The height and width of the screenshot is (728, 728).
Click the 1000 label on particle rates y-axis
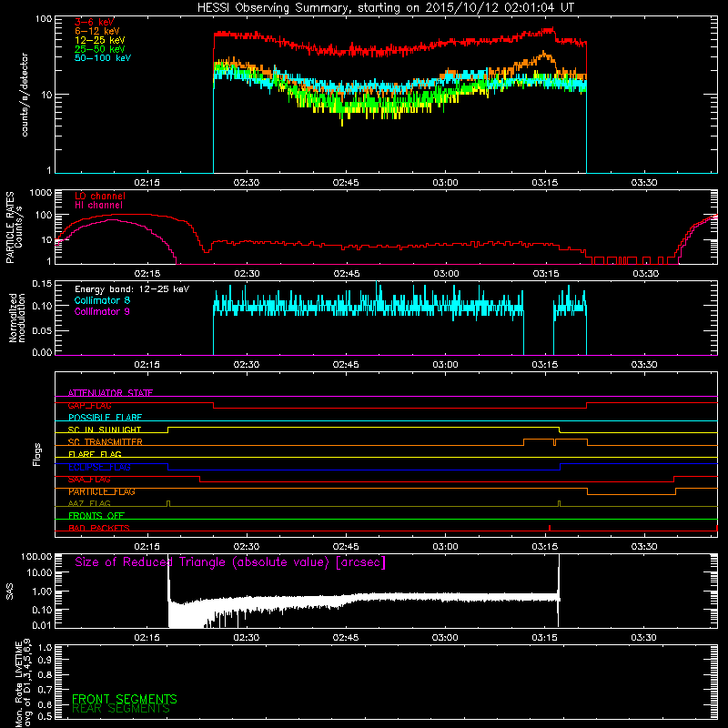point(41,193)
